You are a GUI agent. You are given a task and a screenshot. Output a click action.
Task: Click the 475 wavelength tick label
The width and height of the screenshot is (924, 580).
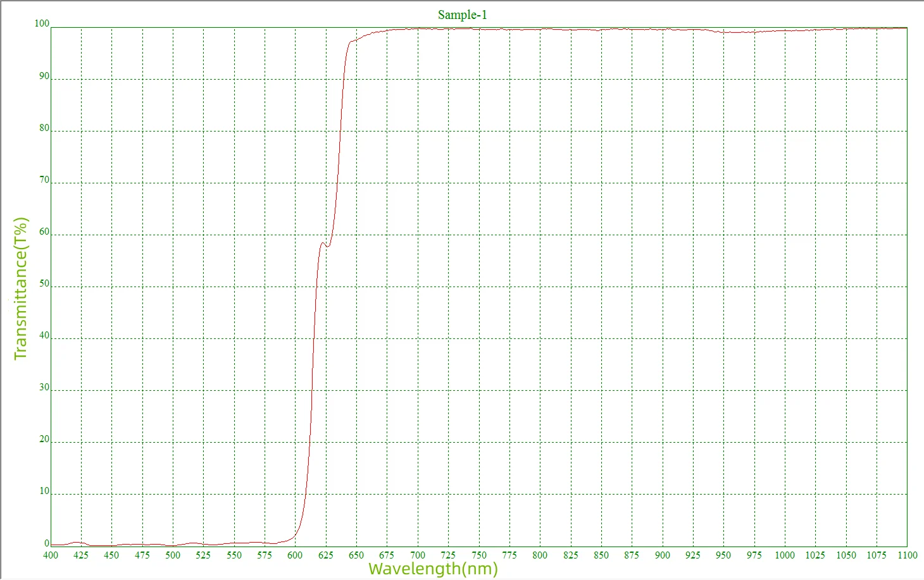[142, 555]
